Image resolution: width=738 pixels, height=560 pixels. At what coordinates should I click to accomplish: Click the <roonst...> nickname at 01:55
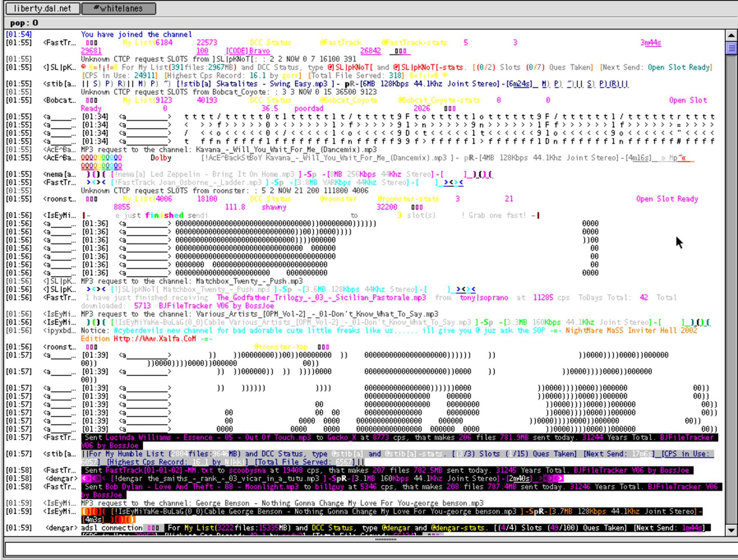(59, 199)
